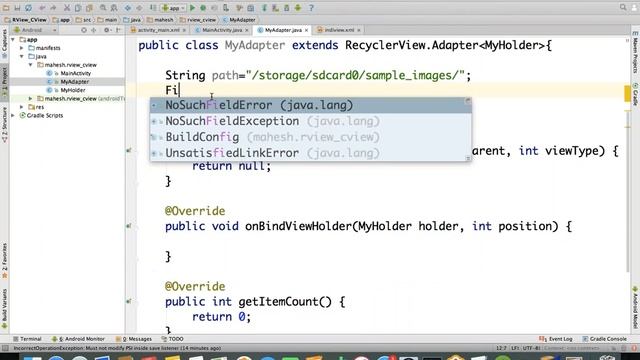Screen dimensions: 640x360
Task: Open MyHolder in project tree
Action: pos(73,90)
